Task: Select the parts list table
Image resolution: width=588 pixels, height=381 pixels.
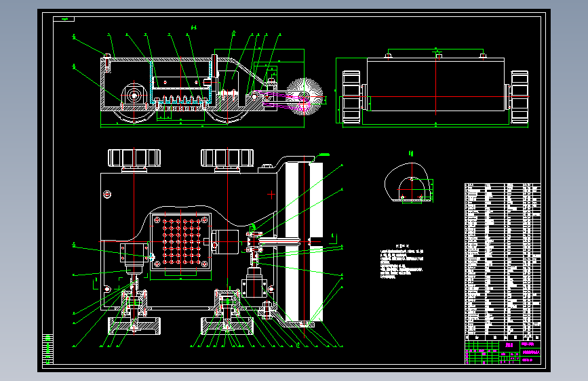Action: click(503, 262)
